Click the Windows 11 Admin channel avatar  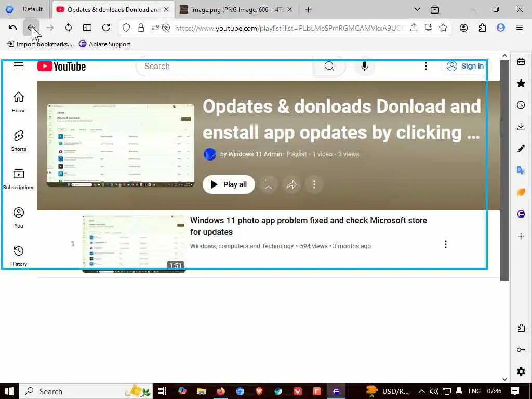click(210, 154)
